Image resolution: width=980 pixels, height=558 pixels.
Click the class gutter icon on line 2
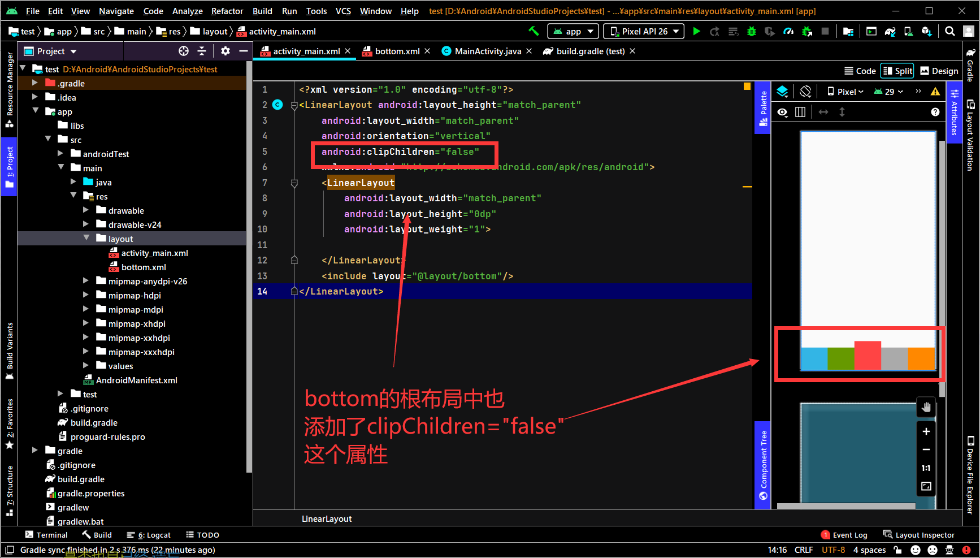[x=277, y=105]
